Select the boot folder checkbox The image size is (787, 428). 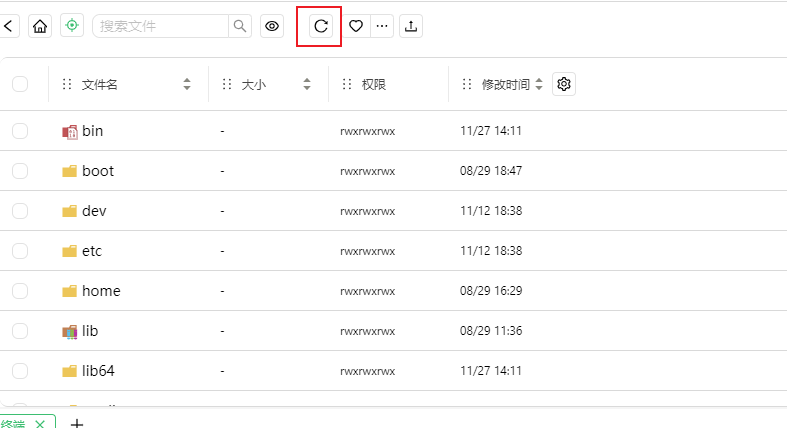[20, 171]
